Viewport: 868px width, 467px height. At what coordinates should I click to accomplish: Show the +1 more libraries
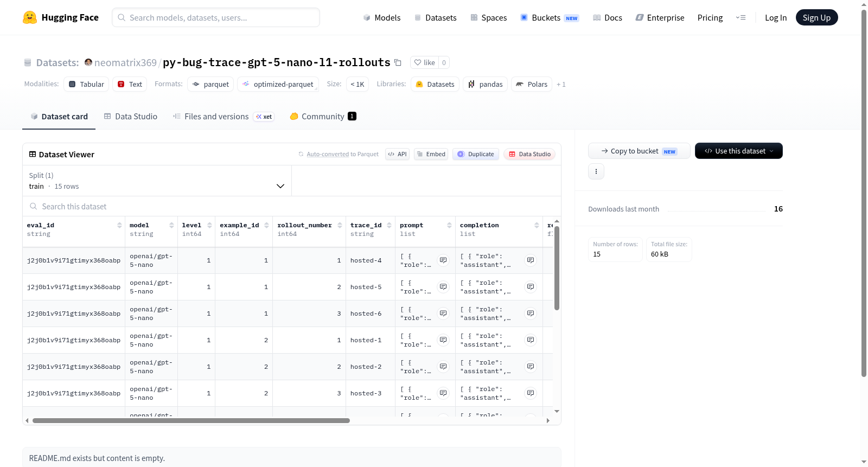click(x=561, y=84)
